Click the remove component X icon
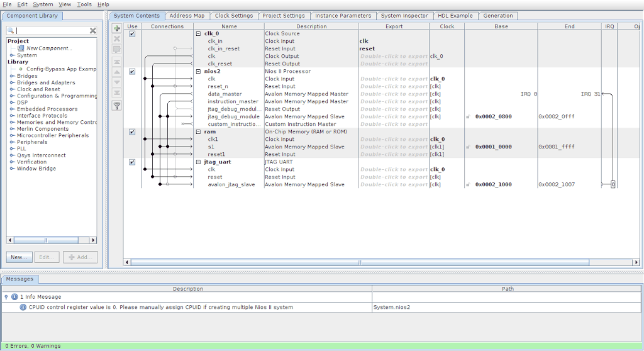This screenshot has height=351, width=644. [116, 39]
